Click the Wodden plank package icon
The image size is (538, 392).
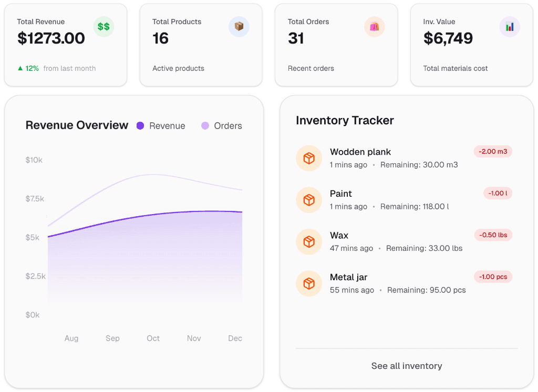[309, 158]
